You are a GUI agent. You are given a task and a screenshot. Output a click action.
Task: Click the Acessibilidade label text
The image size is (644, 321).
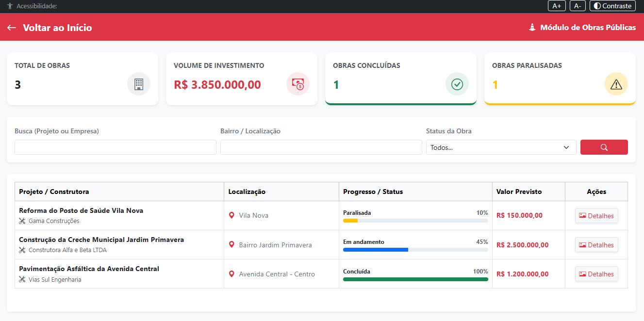tap(37, 6)
